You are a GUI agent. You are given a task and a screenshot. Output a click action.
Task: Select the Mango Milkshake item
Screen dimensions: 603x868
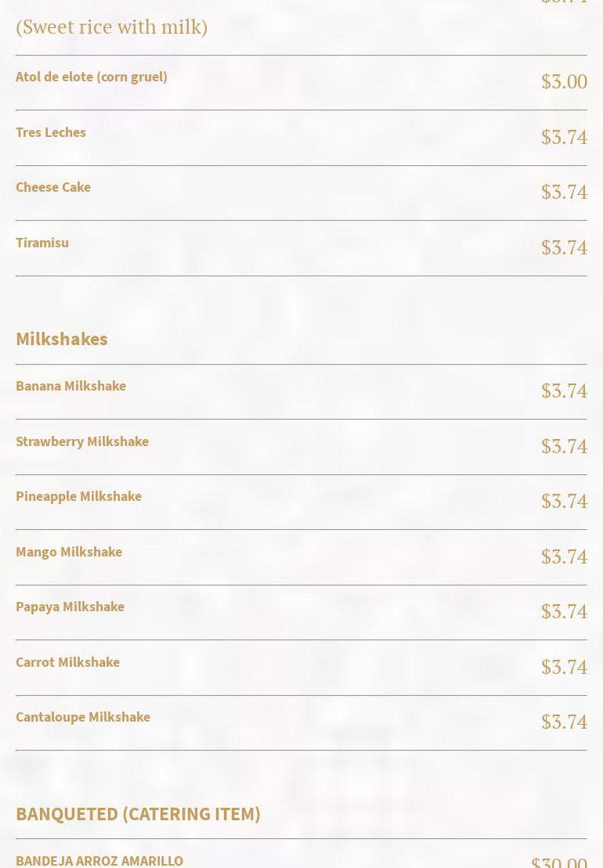tap(69, 552)
